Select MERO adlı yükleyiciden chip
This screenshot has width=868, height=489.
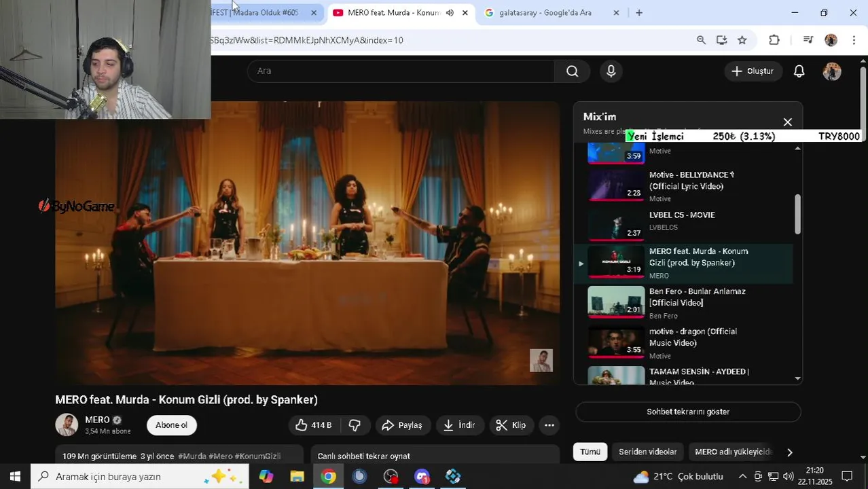click(x=733, y=452)
